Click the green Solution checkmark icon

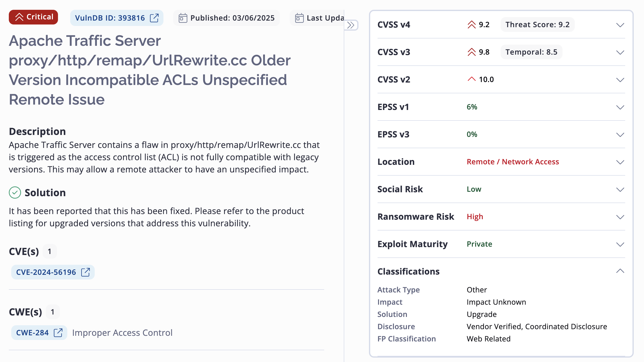click(x=15, y=193)
